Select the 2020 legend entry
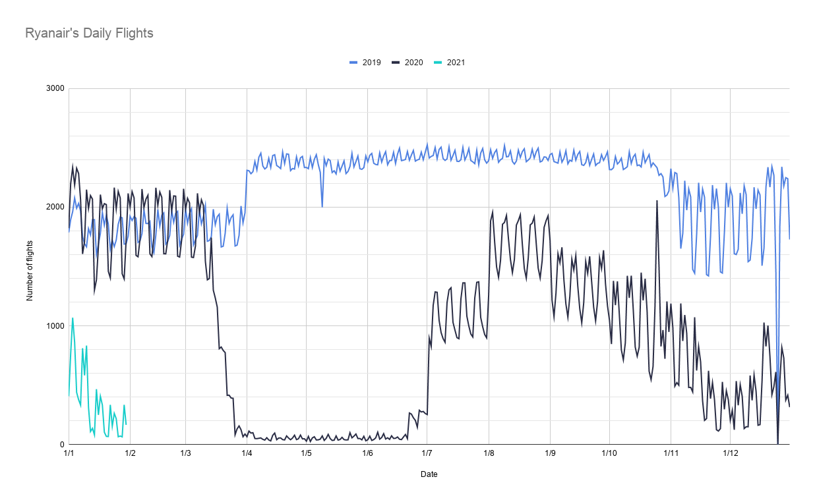Screen dimensions: 815x504 click(407, 63)
